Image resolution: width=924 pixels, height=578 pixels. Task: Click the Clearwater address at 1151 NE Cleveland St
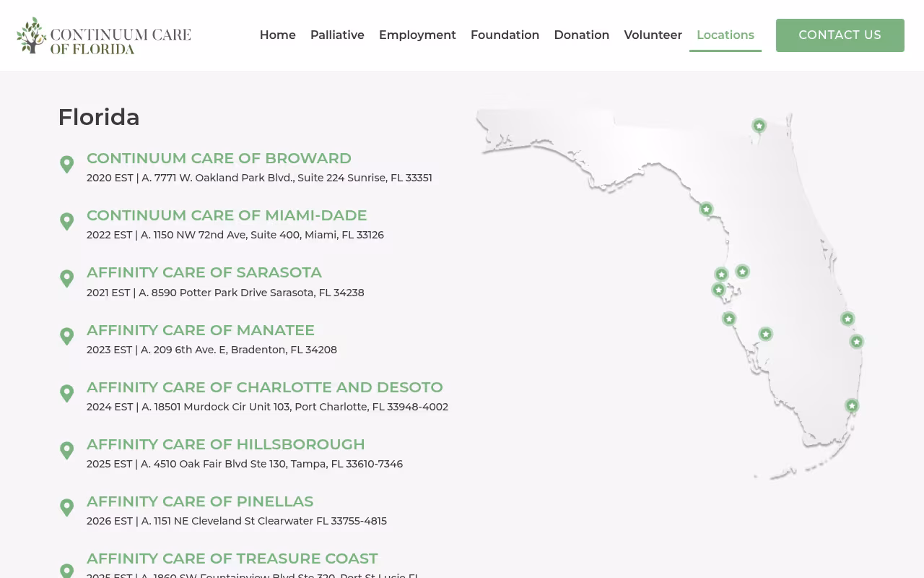237,521
